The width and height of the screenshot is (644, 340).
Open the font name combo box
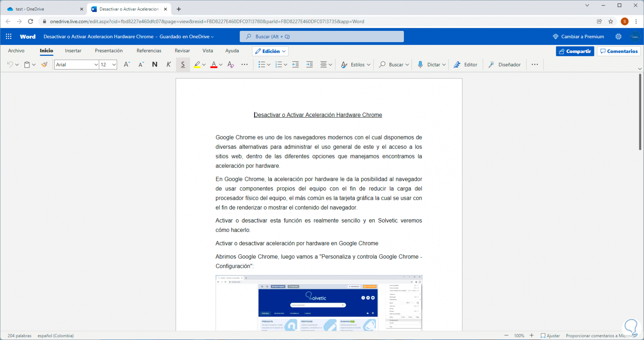click(76, 64)
